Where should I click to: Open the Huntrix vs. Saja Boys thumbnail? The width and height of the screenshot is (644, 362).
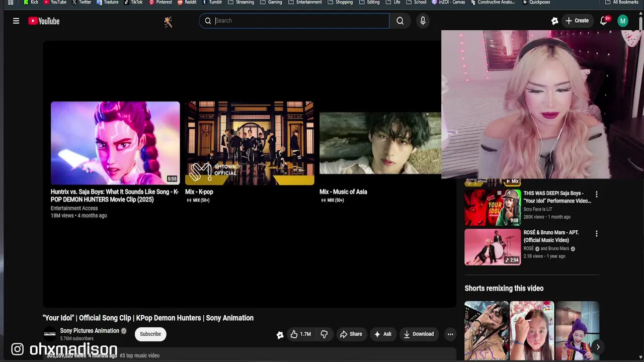tap(115, 143)
